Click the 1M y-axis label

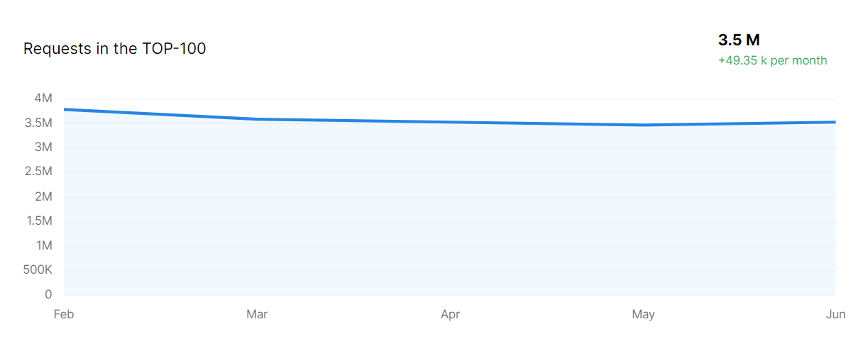43,245
